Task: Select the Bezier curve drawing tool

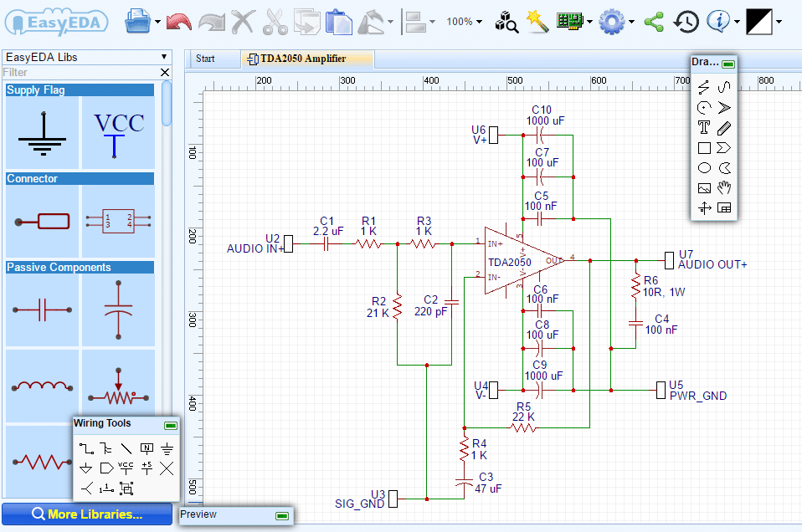Action: pyautogui.click(x=724, y=87)
